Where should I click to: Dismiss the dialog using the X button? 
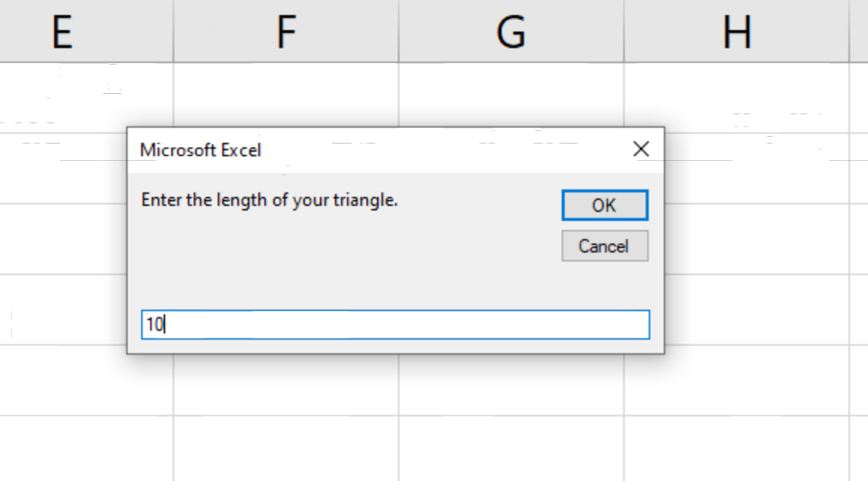tap(641, 149)
